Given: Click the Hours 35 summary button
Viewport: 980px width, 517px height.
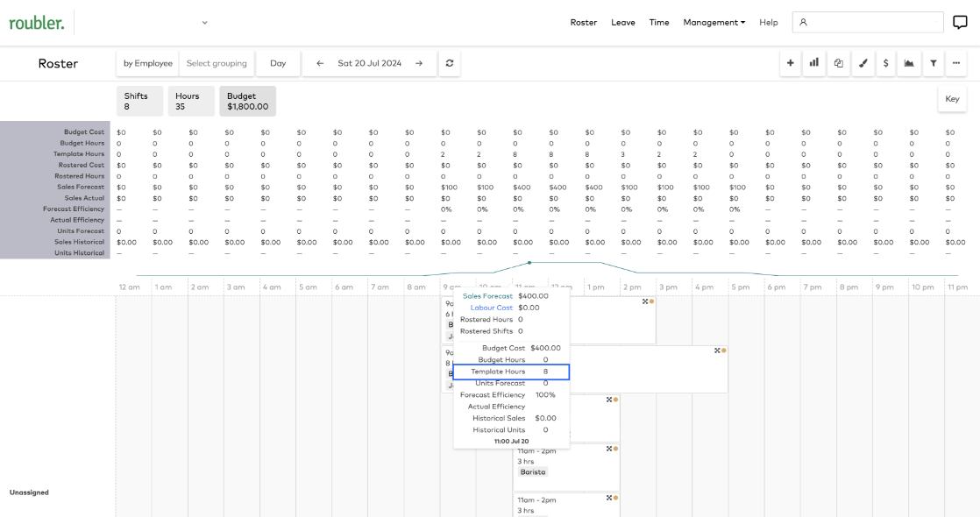Looking at the screenshot, I should 190,102.
